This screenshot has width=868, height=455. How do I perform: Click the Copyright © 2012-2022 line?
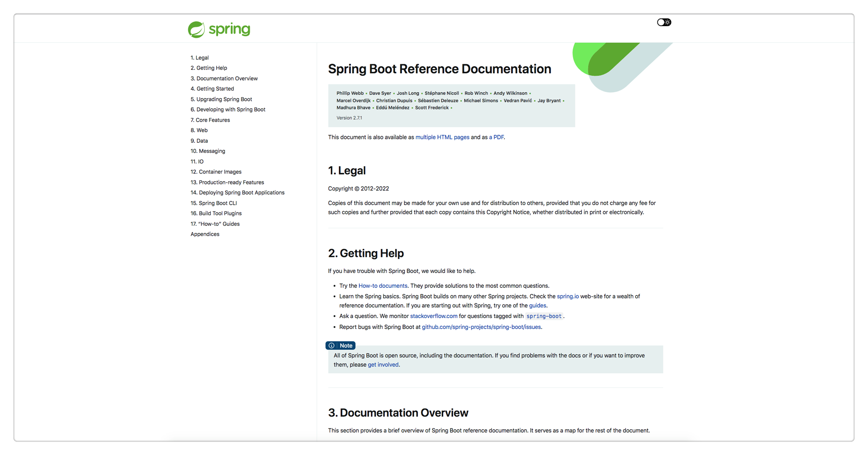359,189
